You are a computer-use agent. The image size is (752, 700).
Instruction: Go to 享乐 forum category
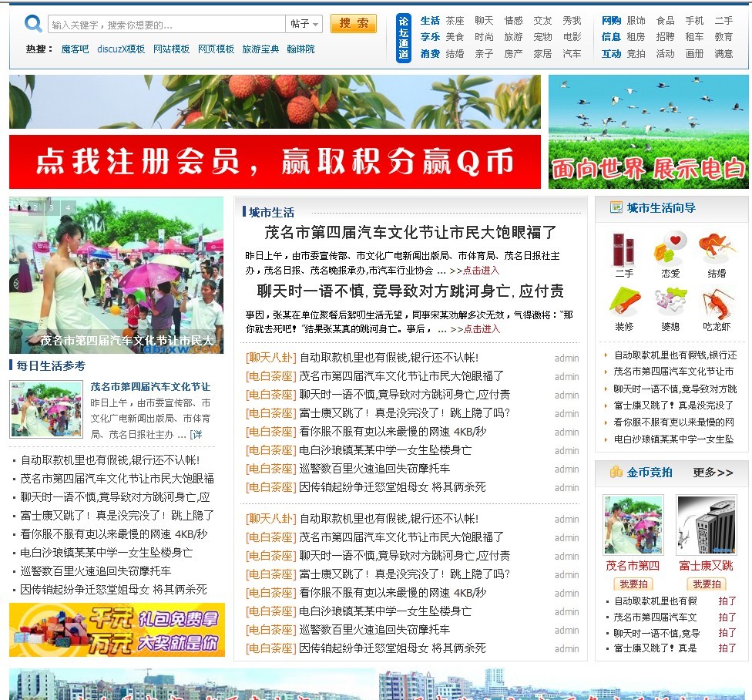430,37
